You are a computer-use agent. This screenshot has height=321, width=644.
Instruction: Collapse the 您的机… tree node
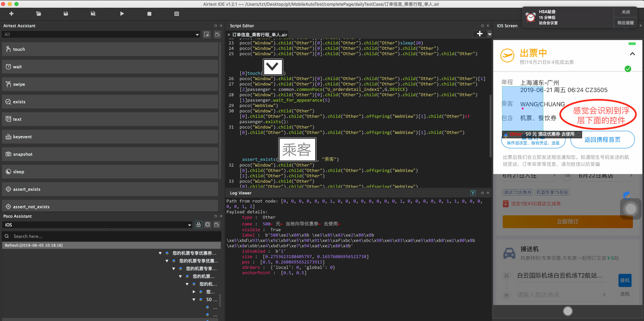point(187,284)
